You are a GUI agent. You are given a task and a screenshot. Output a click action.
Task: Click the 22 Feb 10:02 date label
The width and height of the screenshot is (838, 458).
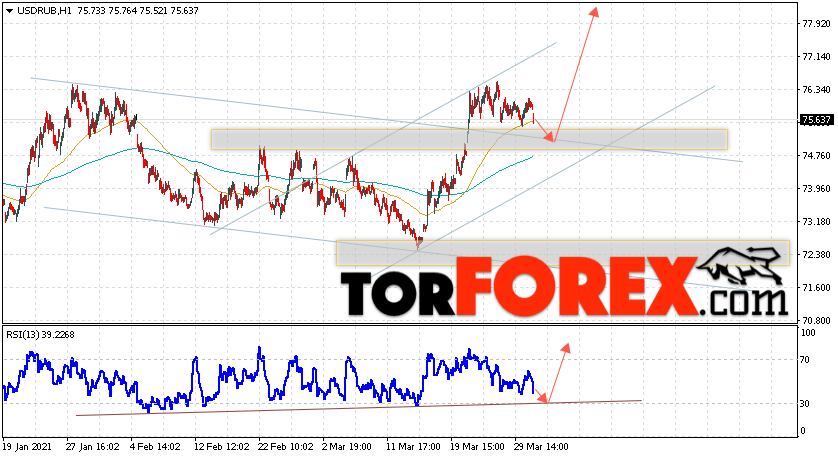click(286, 447)
